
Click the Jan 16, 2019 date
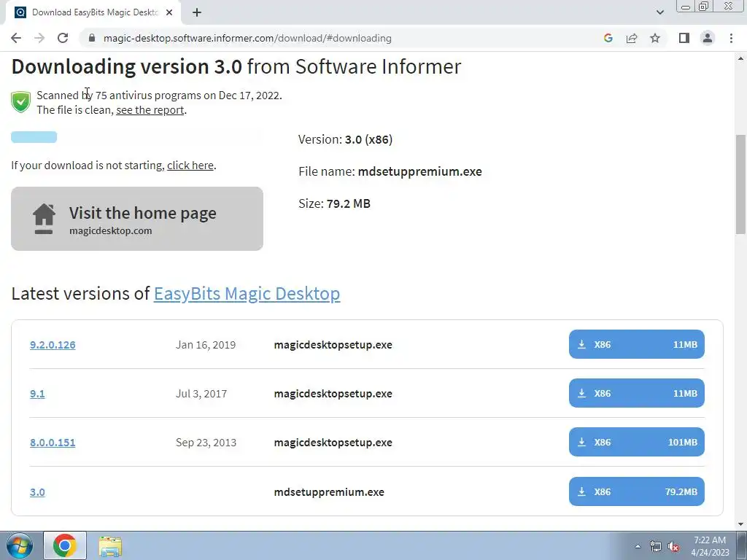coord(205,345)
